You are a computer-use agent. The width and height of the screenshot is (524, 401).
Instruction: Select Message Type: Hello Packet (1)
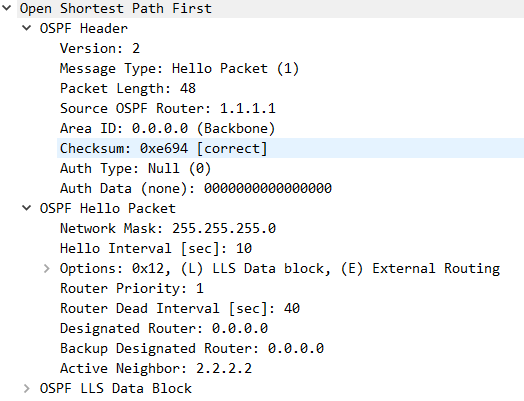[179, 69]
